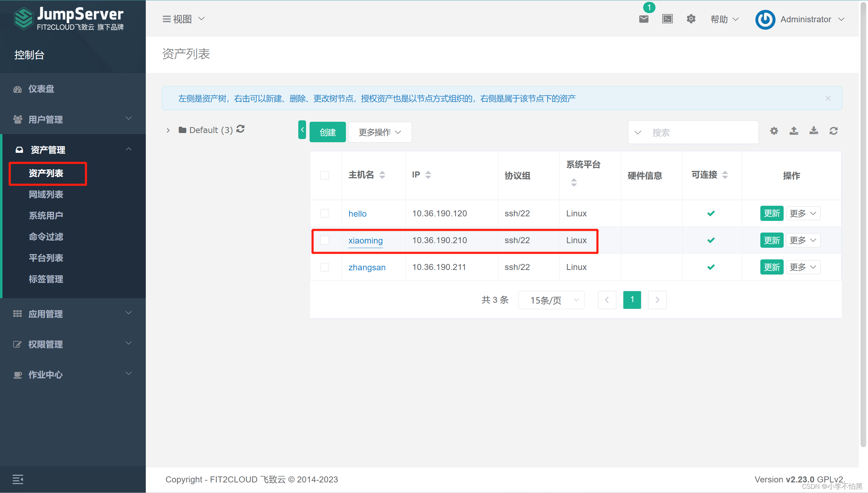
Task: Select 命令过滤 in sidebar
Action: pyautogui.click(x=46, y=237)
